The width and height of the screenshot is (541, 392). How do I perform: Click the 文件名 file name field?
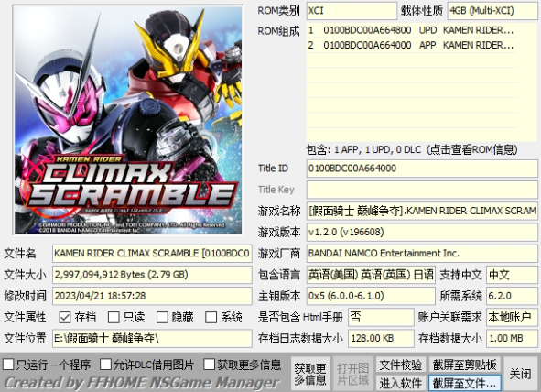click(x=152, y=254)
